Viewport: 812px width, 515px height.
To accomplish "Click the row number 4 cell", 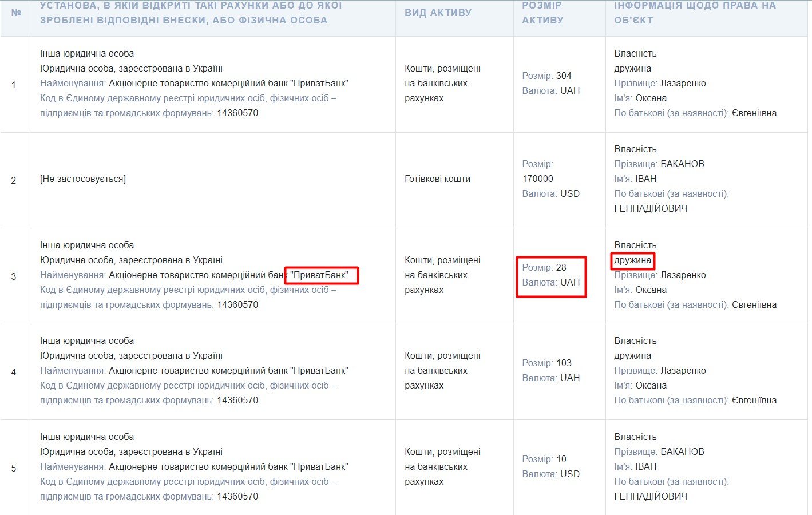I will tap(14, 373).
